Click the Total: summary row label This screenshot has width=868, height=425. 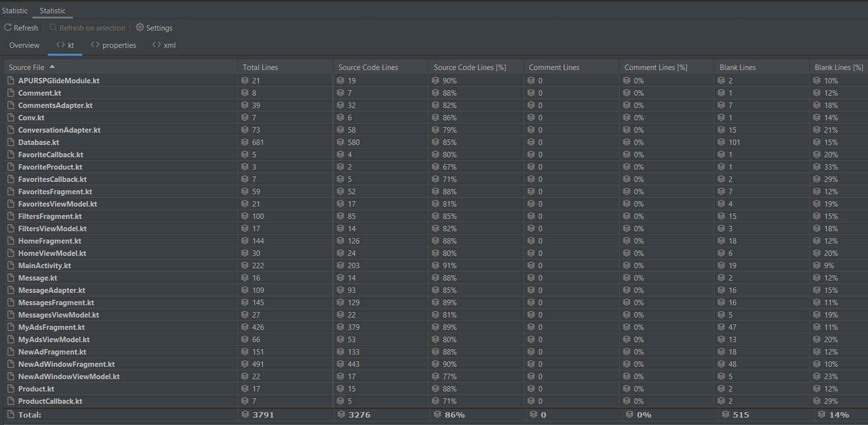click(x=30, y=415)
